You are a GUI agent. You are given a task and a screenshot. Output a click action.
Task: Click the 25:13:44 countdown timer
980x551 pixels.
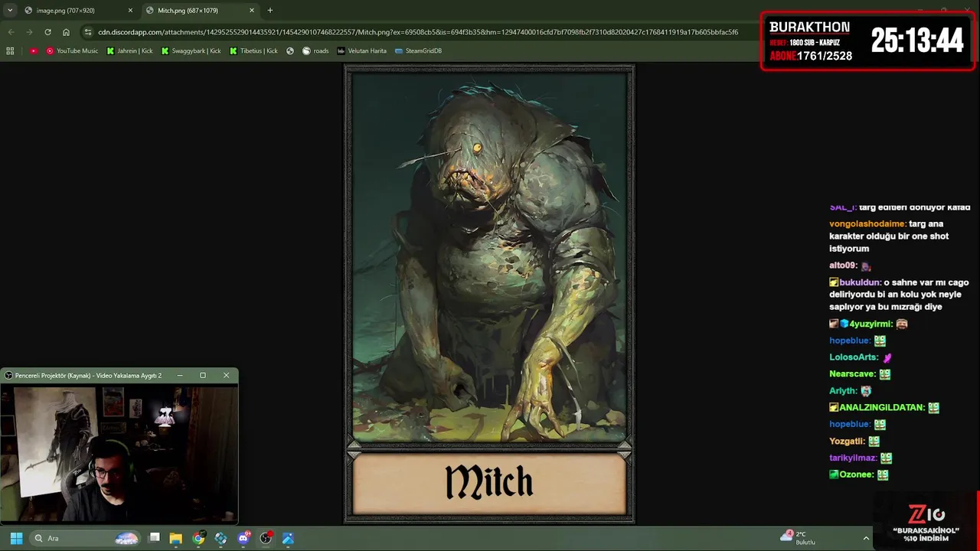(917, 41)
